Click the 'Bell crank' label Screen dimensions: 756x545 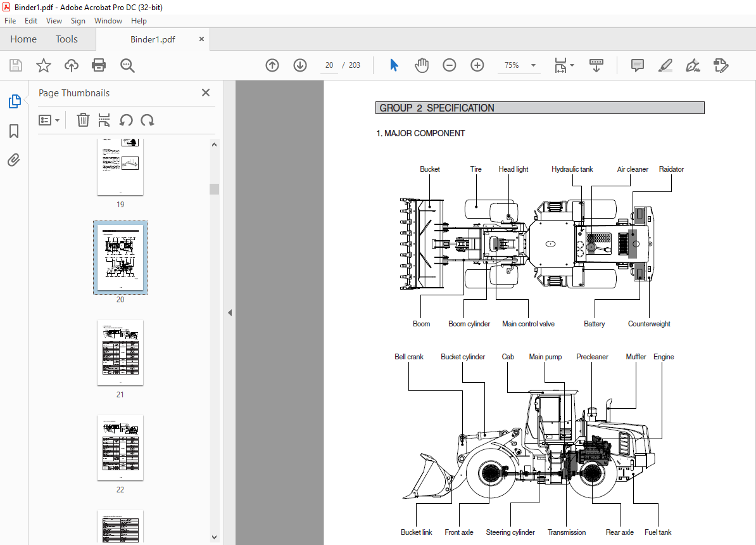tap(409, 357)
